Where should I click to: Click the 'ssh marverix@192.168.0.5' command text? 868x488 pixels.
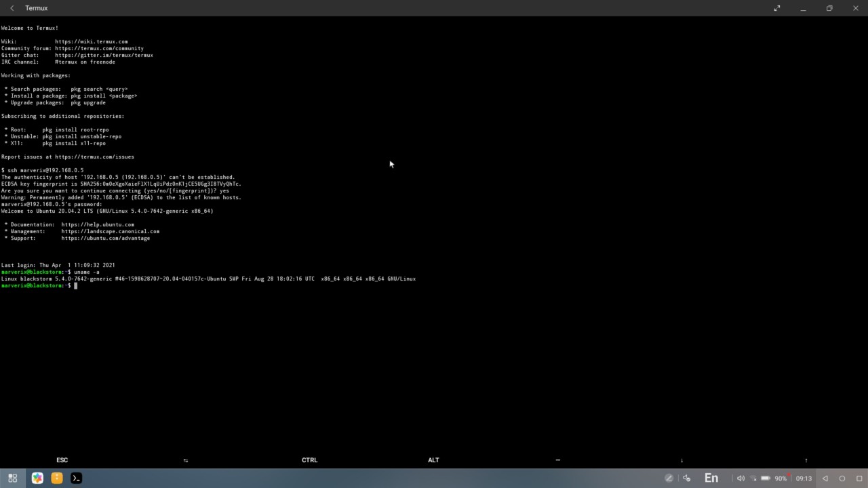(45, 170)
